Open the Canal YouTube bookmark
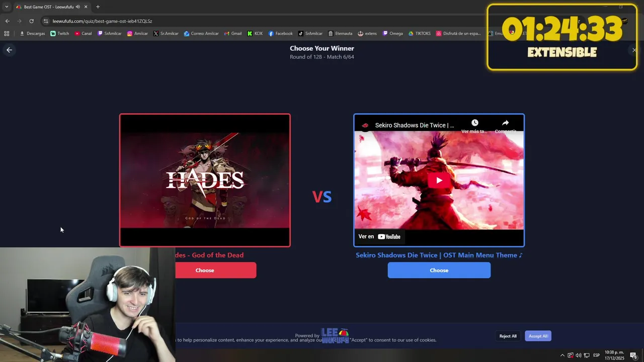The height and width of the screenshot is (362, 644). pos(83,34)
